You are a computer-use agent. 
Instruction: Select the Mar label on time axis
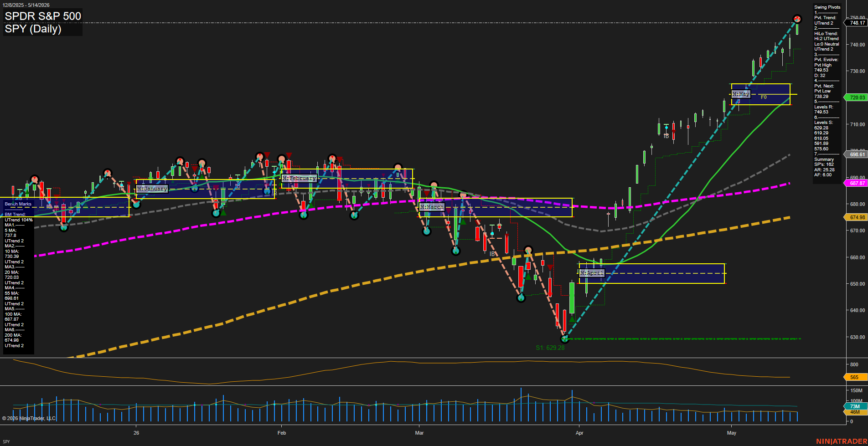tap(419, 433)
